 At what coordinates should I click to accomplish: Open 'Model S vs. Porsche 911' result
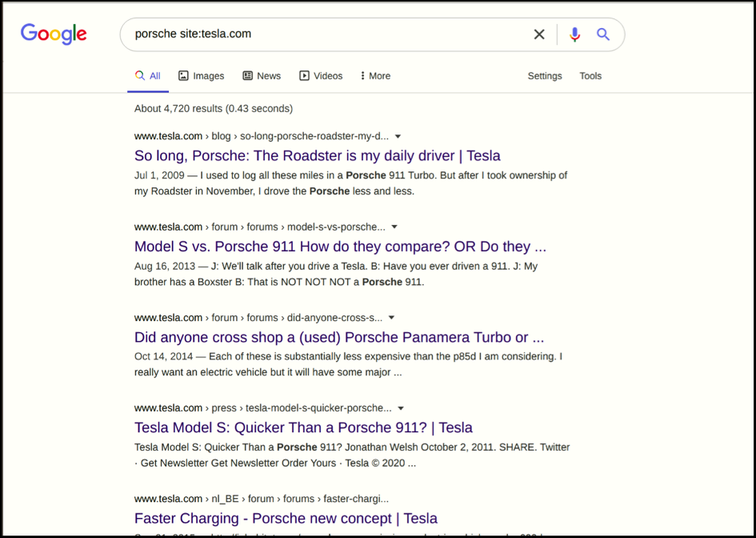[x=340, y=247]
